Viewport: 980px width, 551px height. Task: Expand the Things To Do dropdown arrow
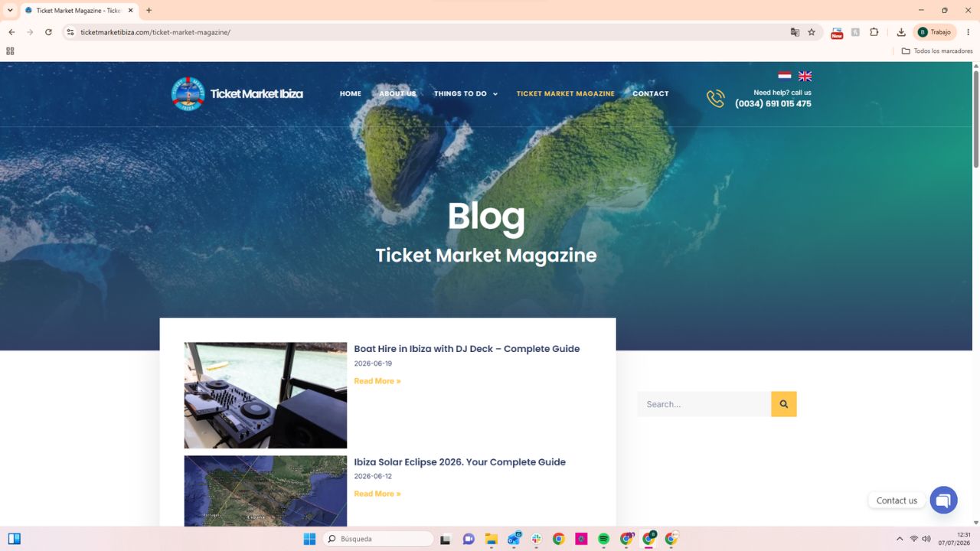tap(495, 94)
